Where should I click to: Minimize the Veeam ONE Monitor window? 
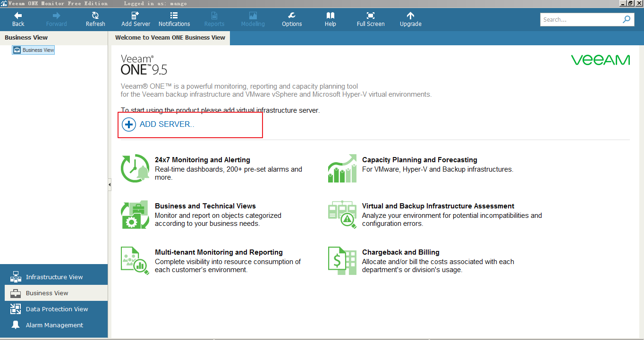[x=623, y=3]
